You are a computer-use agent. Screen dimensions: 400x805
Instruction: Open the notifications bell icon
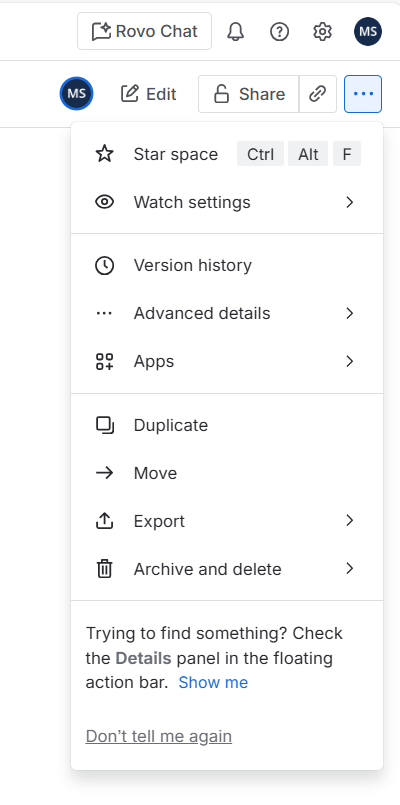click(x=235, y=32)
